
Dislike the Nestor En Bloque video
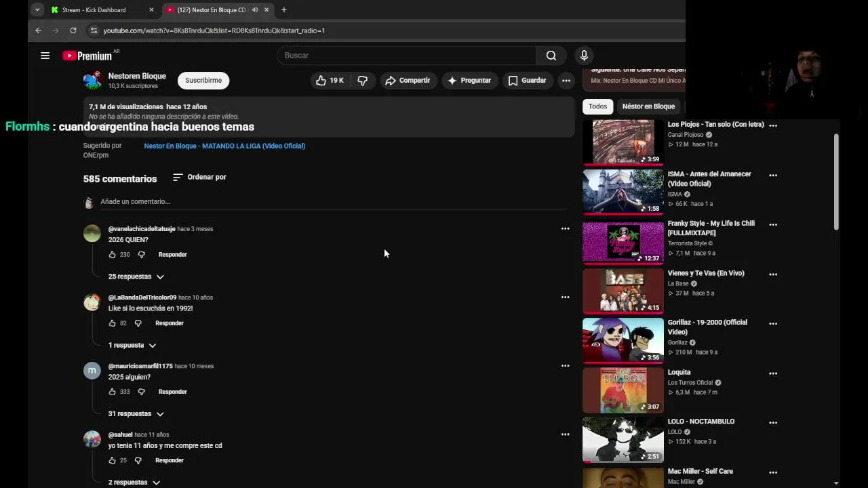pos(363,80)
